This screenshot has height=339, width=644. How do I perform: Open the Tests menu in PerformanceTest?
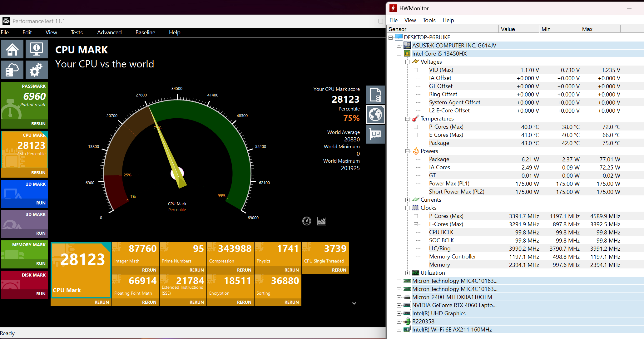pyautogui.click(x=77, y=32)
